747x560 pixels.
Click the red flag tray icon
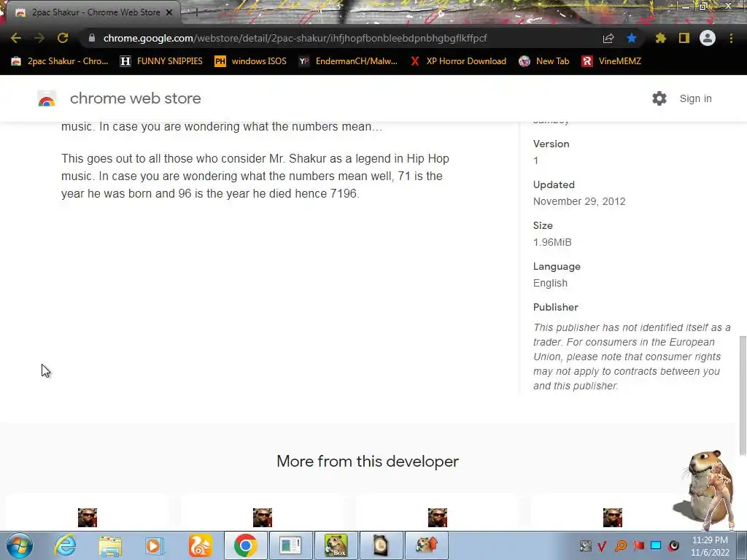tap(638, 545)
